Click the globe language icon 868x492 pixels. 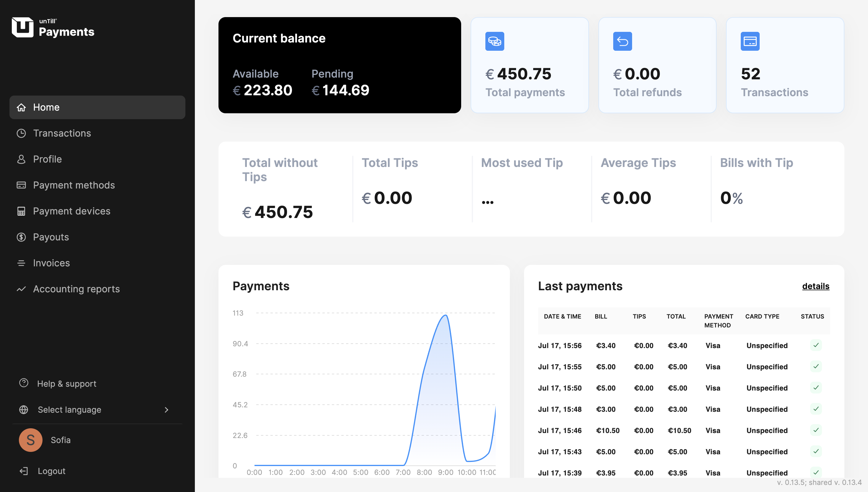(24, 409)
